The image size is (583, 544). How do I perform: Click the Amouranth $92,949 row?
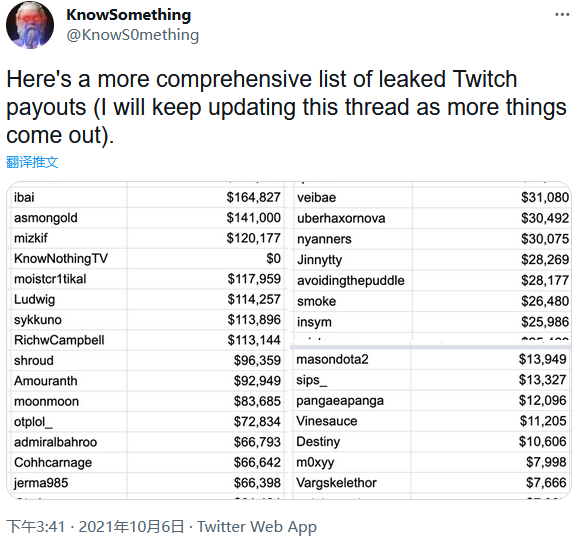147,381
